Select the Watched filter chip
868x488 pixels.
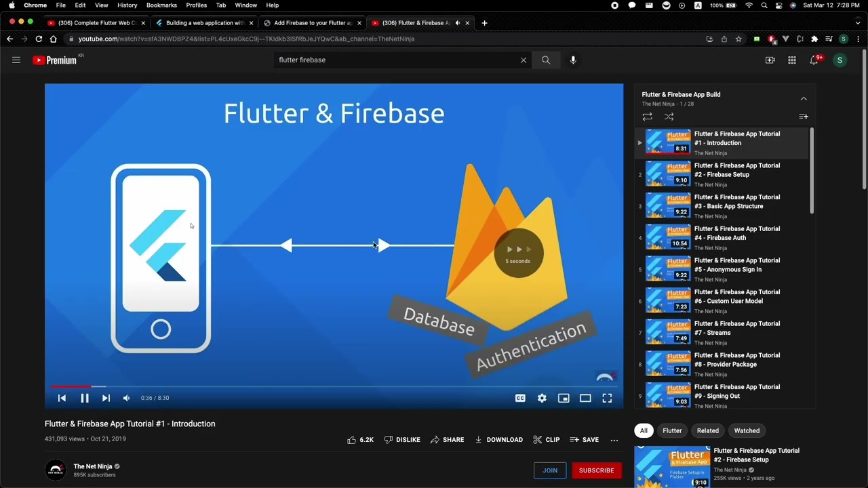[747, 431]
